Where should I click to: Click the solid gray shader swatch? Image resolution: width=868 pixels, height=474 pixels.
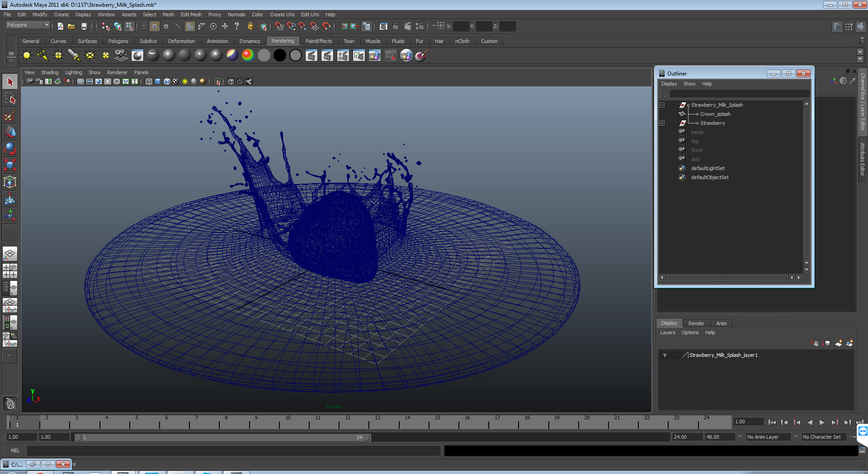click(264, 55)
